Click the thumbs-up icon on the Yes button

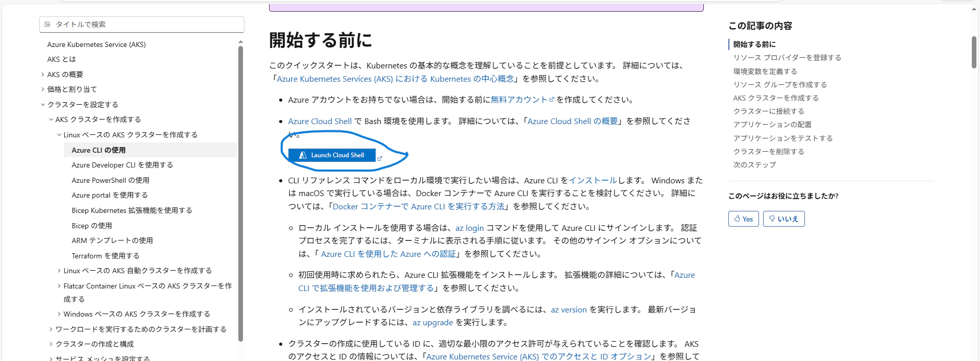pos(737,219)
